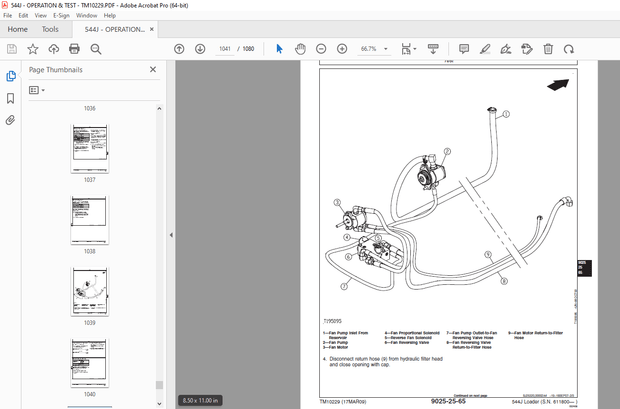Viewport: 620px width, 409px height.
Task: Go to the next page
Action: (x=200, y=49)
